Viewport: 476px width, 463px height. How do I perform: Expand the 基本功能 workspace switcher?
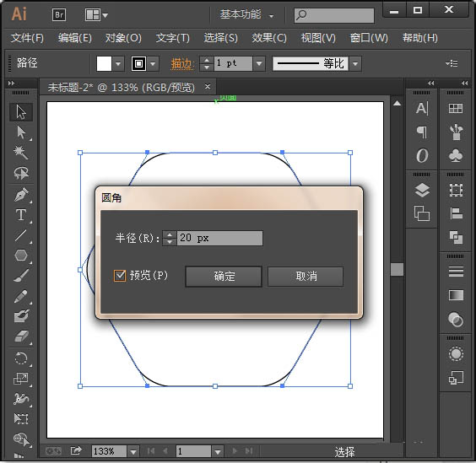tap(246, 14)
